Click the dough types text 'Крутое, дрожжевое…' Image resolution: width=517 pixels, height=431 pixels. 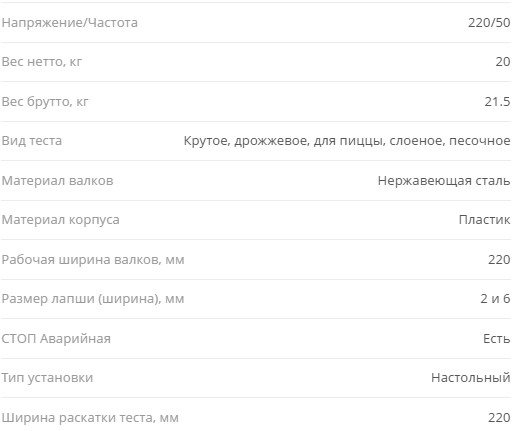point(347,141)
